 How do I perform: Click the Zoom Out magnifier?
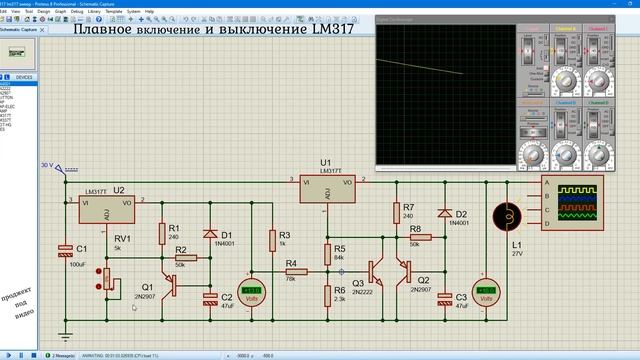[x=156, y=19]
